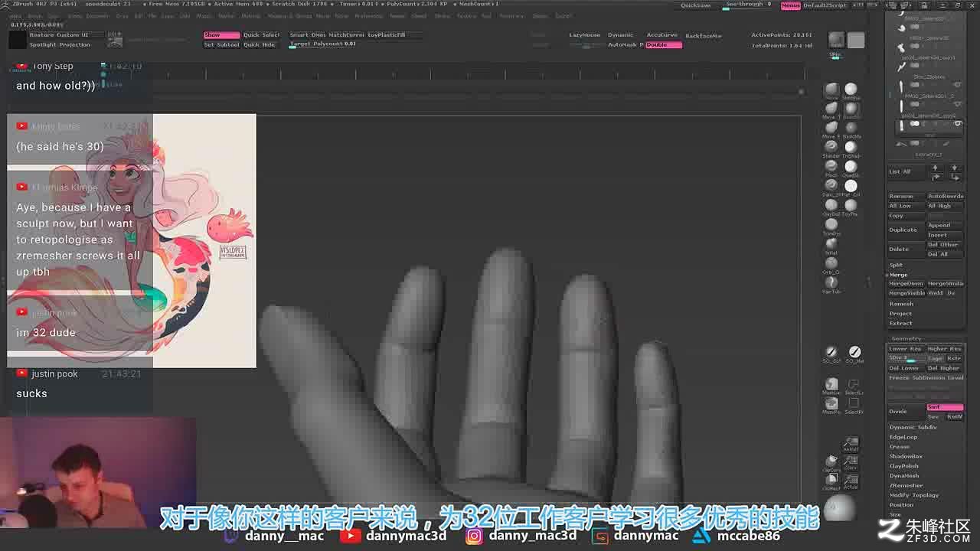The width and height of the screenshot is (980, 551).
Task: Toggle Dynamic brush mode
Action: 621,34
